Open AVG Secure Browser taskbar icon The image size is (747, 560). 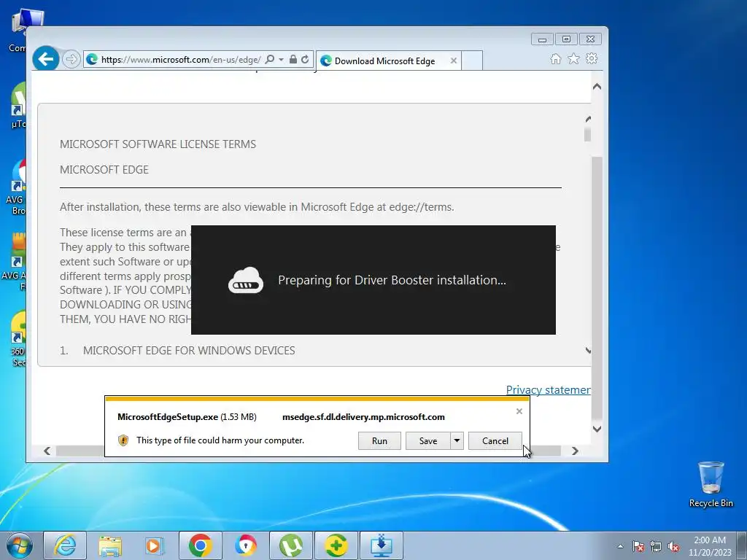click(x=245, y=545)
